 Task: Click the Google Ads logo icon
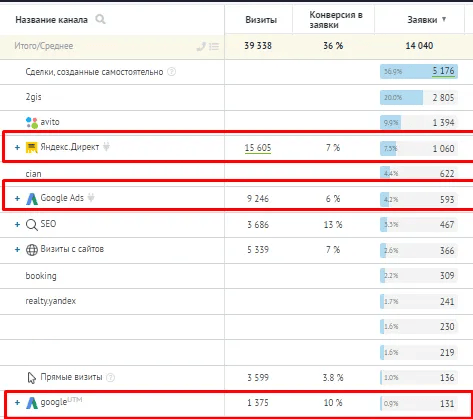32,199
